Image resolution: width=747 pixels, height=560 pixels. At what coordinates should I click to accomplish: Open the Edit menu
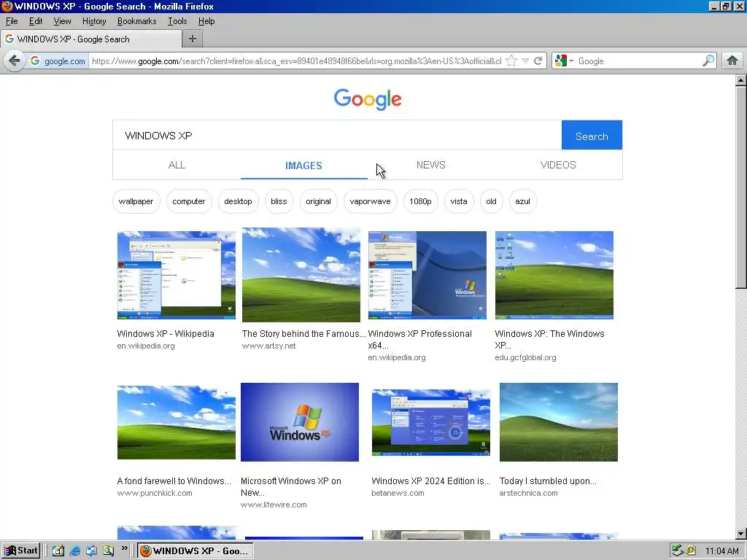36,21
